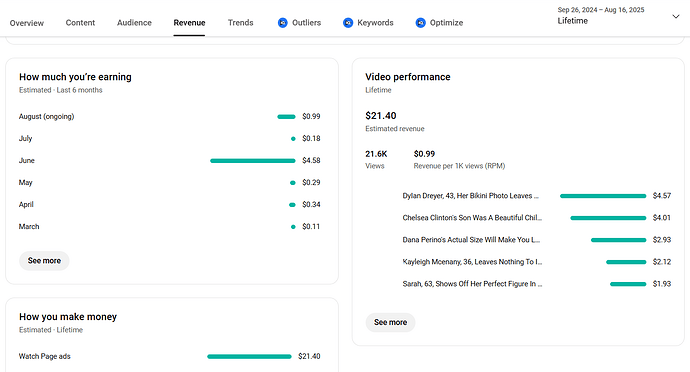Click See more under Video performance
The height and width of the screenshot is (372, 690).
(390, 322)
